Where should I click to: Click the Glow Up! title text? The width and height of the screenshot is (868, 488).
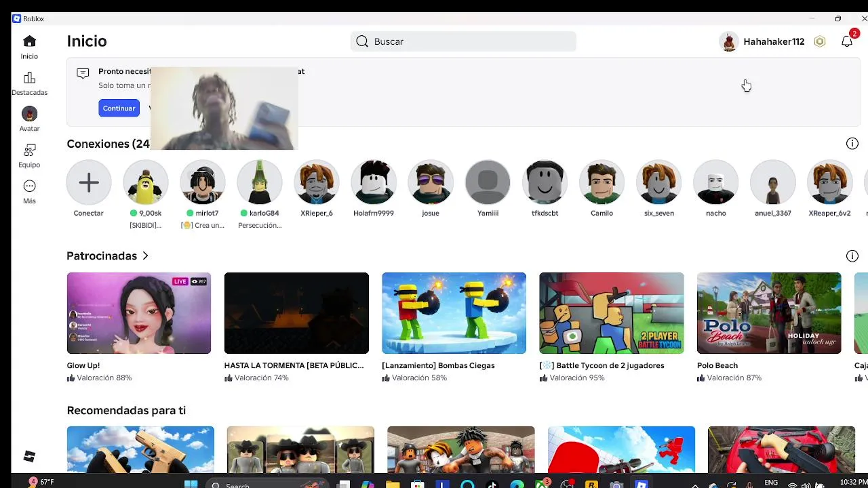point(83,365)
